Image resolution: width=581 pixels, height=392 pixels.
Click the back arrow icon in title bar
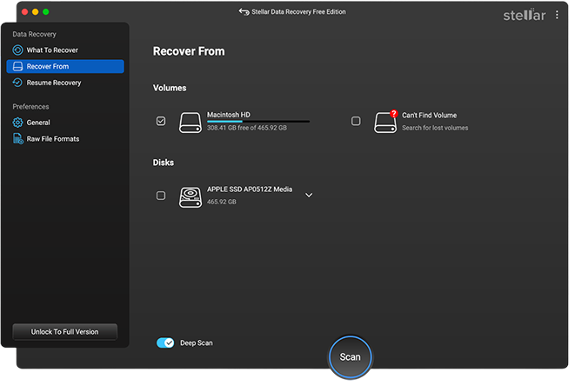244,12
